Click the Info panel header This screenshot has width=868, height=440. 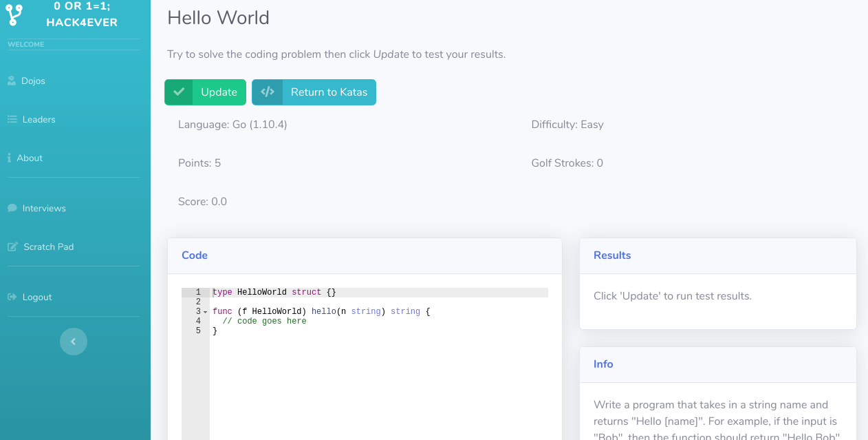(718, 364)
